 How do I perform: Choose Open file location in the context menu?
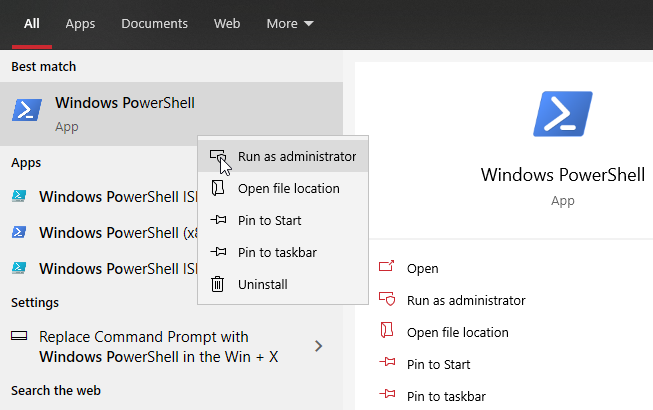[x=283, y=189]
